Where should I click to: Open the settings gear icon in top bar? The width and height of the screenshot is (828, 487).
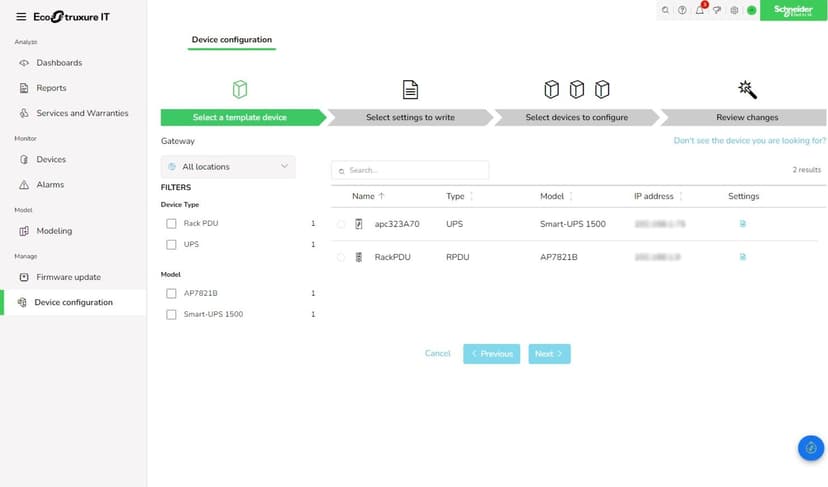point(734,10)
